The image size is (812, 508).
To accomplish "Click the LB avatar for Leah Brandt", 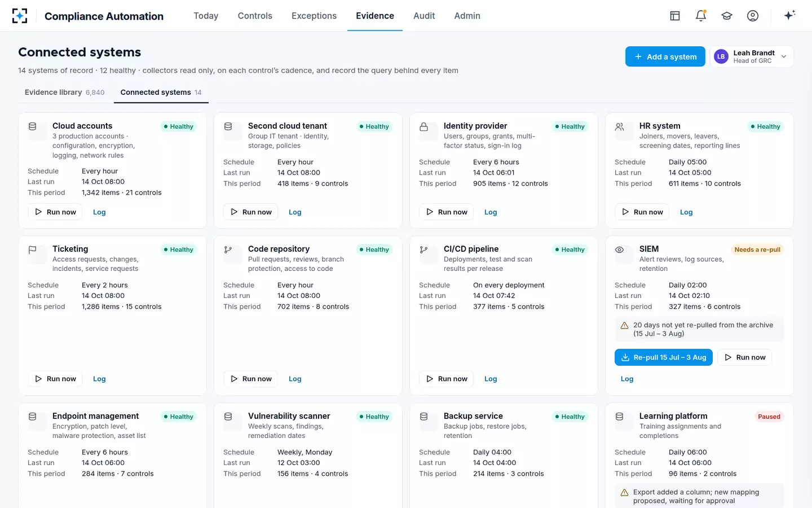I will [x=721, y=56].
